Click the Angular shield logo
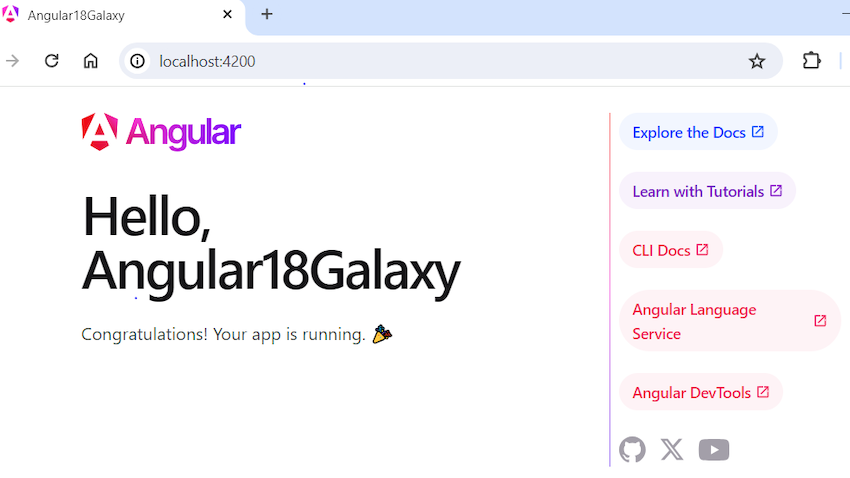The image size is (850, 478). point(100,131)
